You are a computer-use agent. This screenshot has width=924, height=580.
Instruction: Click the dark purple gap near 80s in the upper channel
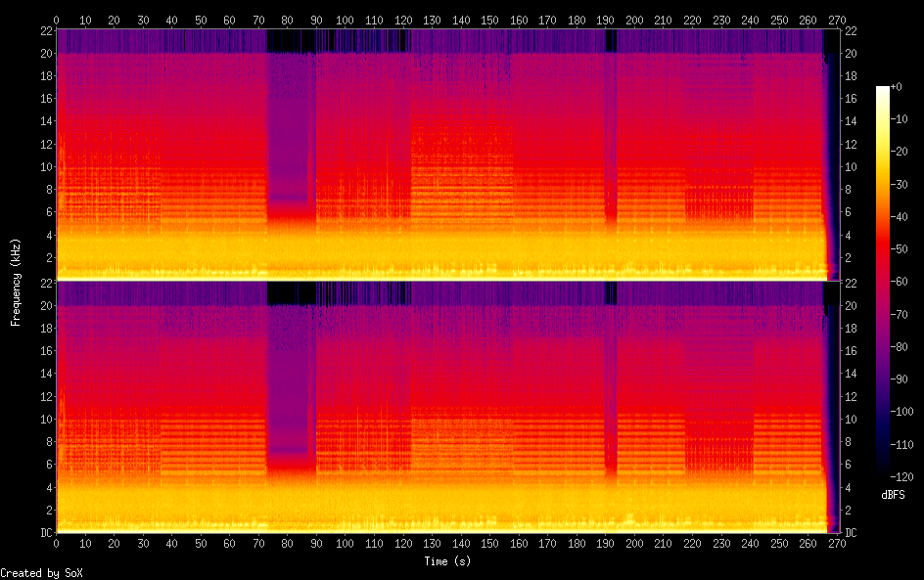[x=291, y=127]
